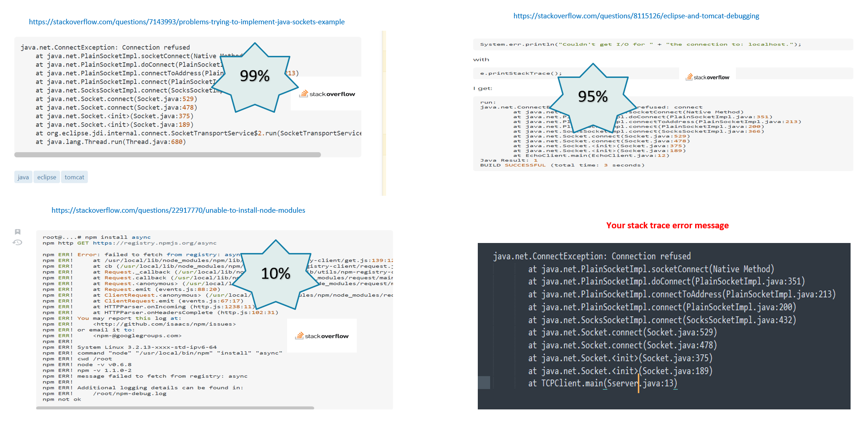The image size is (868, 425).
Task: Open the eclipse-and-tomcat-debugging question link
Action: point(636,16)
